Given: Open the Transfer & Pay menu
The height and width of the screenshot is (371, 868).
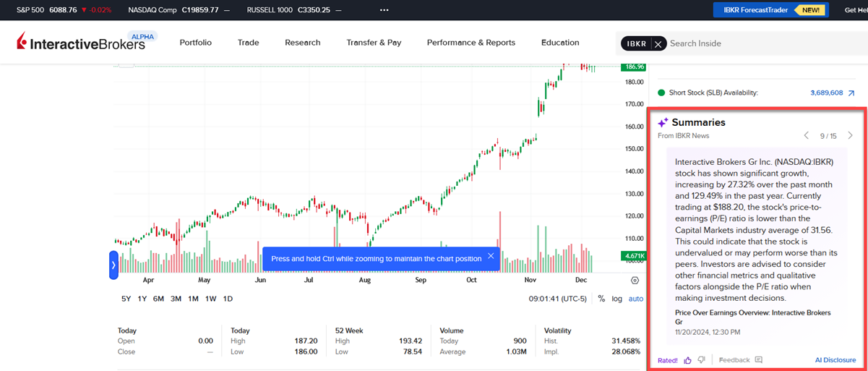Looking at the screenshot, I should click(374, 43).
